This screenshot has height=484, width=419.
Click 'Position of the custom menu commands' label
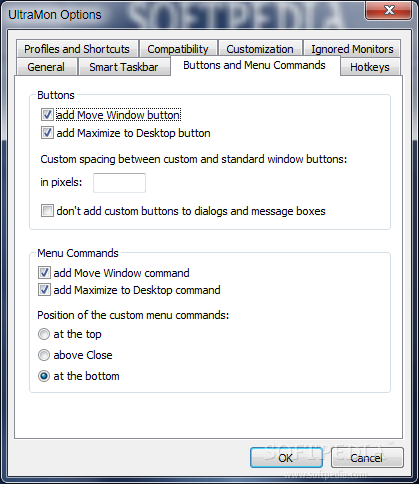pos(133,315)
